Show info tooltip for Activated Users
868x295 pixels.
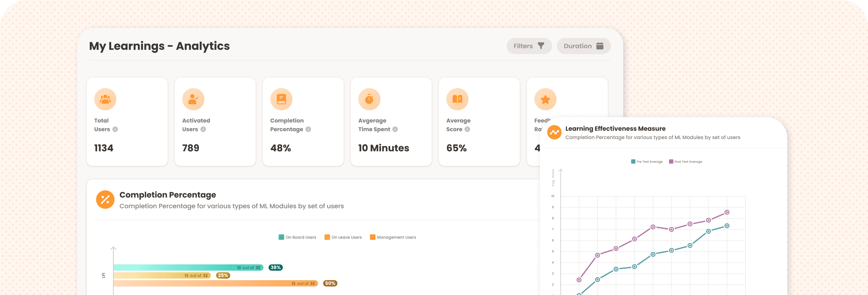[203, 129]
